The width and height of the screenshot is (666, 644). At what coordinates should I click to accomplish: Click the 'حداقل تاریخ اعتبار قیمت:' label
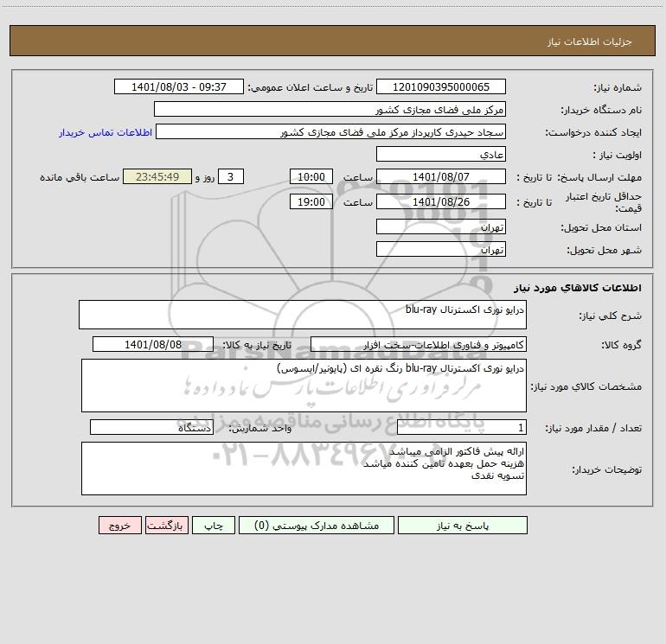(x=604, y=202)
